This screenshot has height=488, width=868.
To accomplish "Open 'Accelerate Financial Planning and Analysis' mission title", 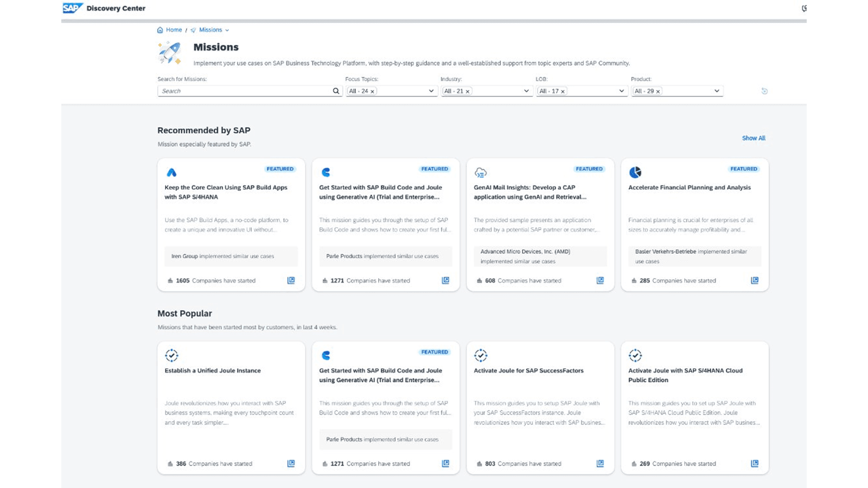I will click(x=690, y=188).
